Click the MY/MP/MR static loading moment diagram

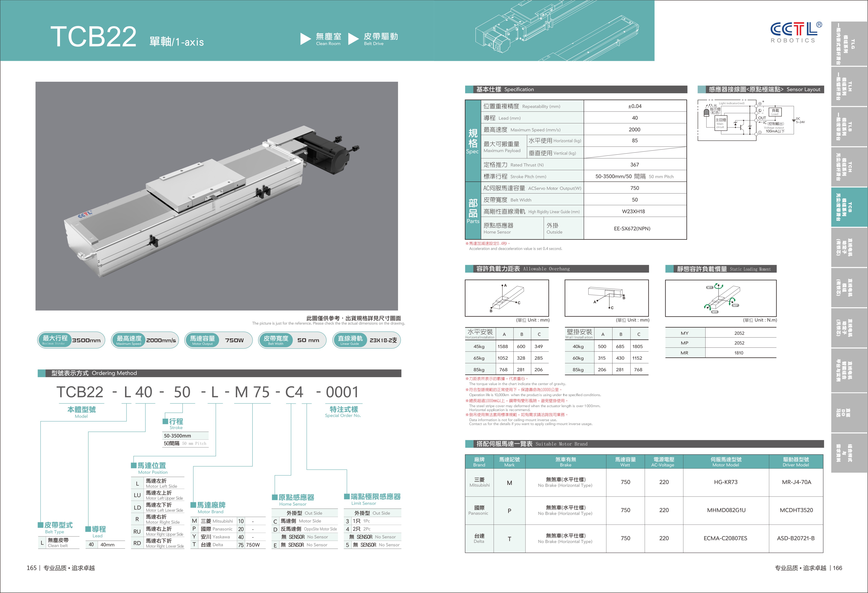coord(721,298)
